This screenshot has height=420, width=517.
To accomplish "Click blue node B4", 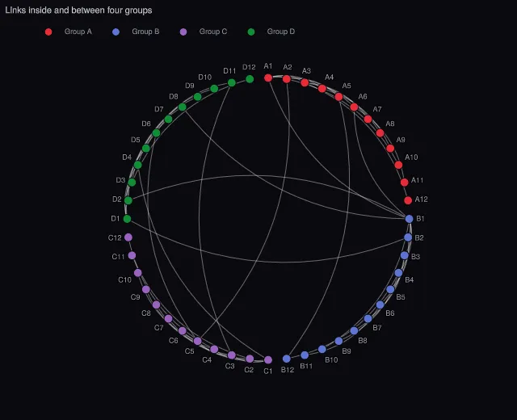I will point(398,273).
